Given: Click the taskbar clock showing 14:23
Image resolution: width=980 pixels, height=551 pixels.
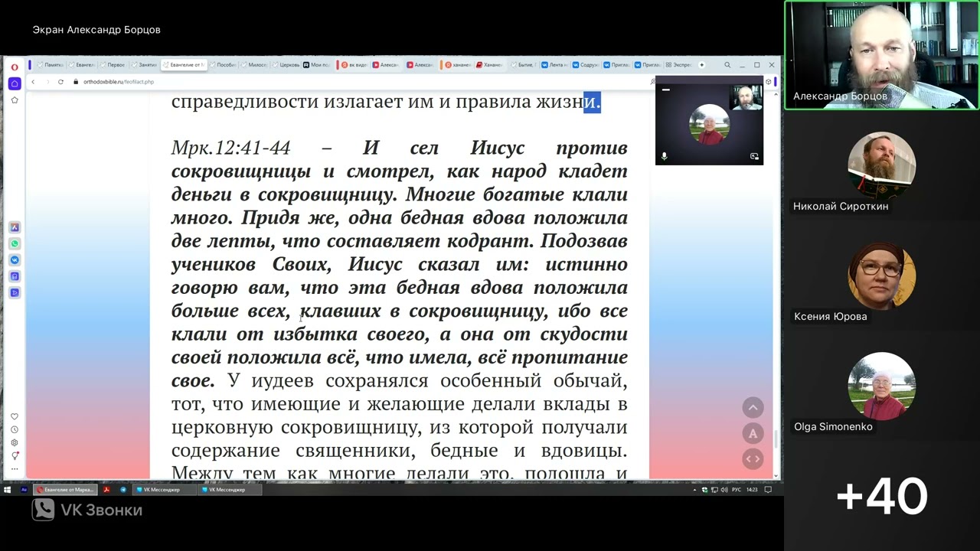Looking at the screenshot, I should click(x=752, y=490).
